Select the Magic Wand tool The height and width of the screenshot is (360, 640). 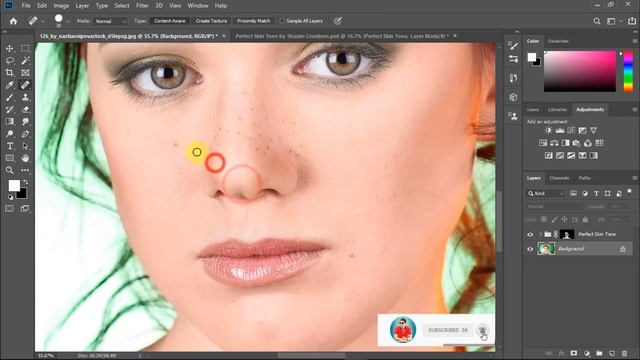[25, 61]
